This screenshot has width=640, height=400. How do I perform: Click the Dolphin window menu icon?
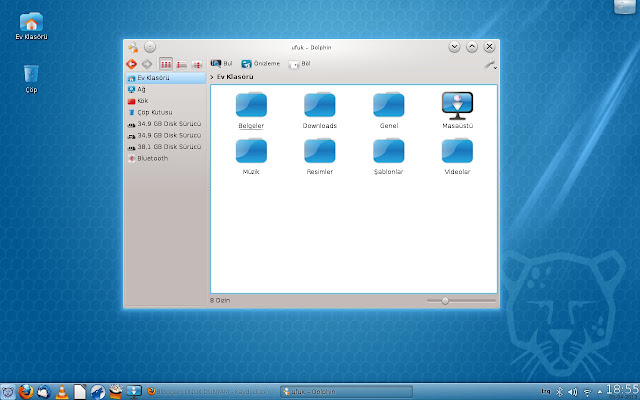point(133,47)
